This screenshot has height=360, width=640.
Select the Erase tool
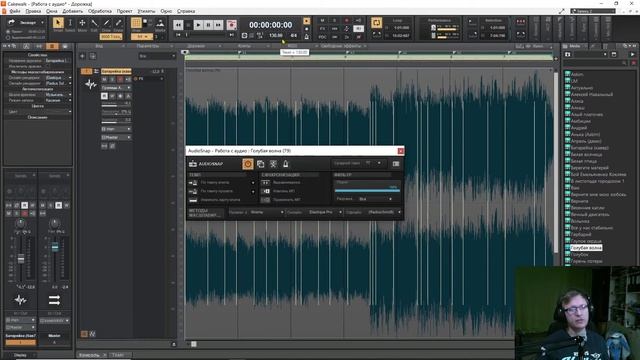[x=118, y=23]
